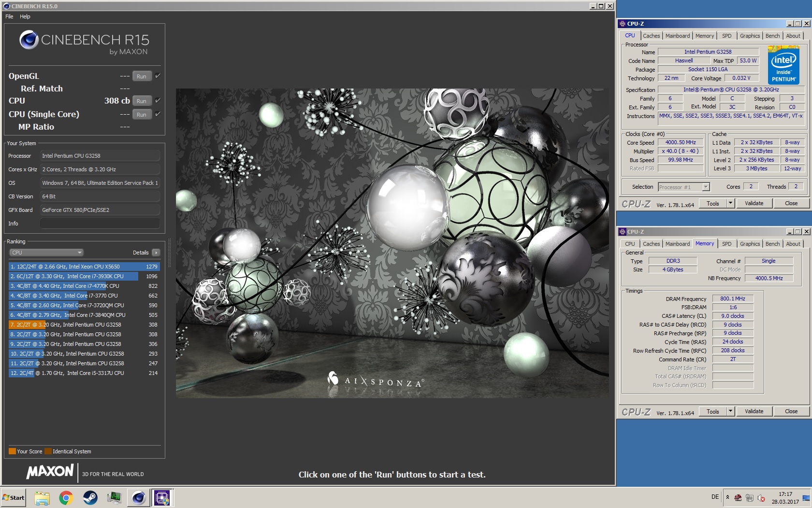Open Tools dropdown arrow in upper CPU-Z
Screen dimensions: 812x508
[x=730, y=204]
